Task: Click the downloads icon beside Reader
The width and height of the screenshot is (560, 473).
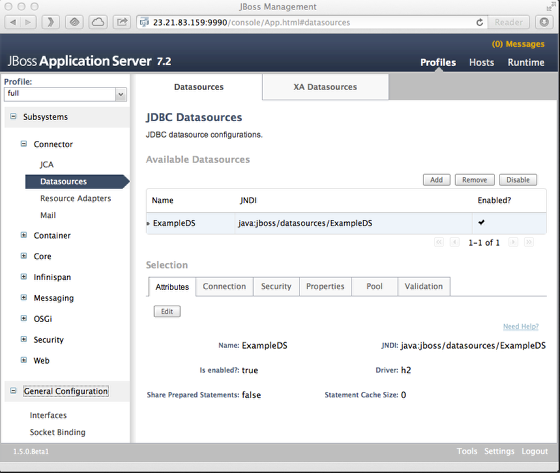Action: click(x=544, y=22)
